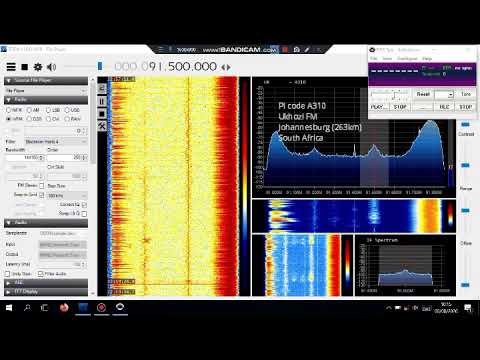The width and height of the screenshot is (480, 360).
Task: Click the topmost icon in the waterfall sidebar
Action: point(102,88)
